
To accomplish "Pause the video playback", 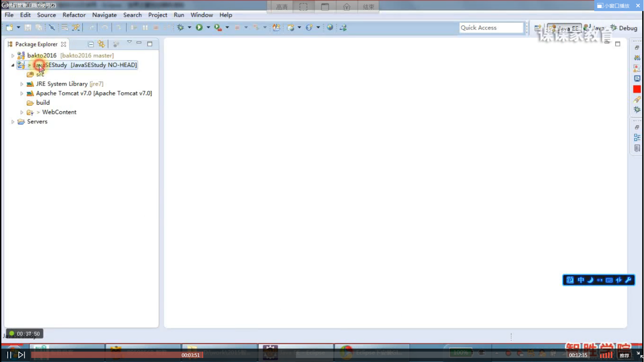I will (x=9, y=355).
